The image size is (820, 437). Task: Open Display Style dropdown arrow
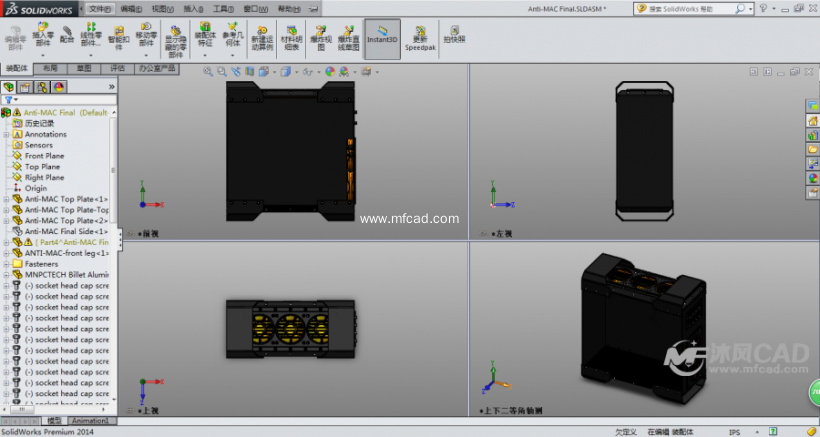tap(297, 72)
